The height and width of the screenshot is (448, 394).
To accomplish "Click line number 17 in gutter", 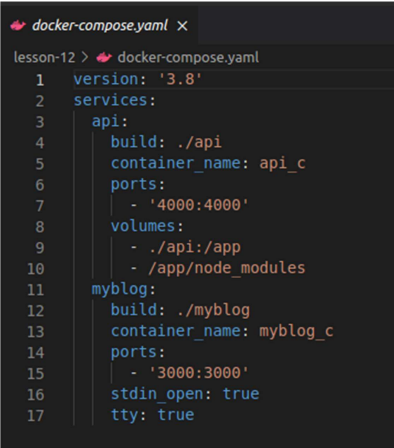I will pos(36,416).
